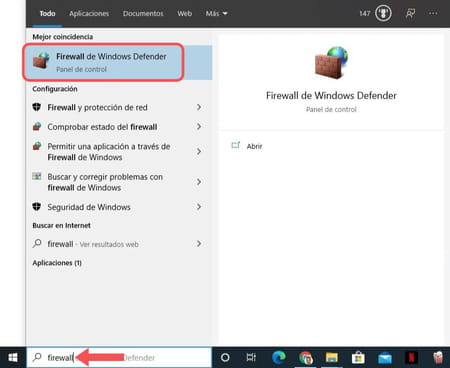Open Comprobar estado del firewall
The height and width of the screenshot is (368, 450).
tap(102, 127)
